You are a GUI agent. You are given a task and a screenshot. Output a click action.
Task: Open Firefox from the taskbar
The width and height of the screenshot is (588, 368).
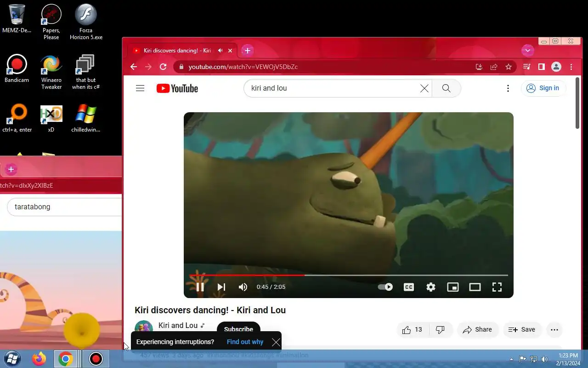[39, 358]
